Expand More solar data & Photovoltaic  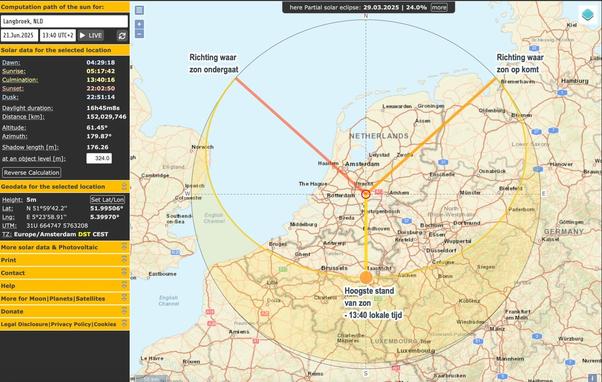64,247
